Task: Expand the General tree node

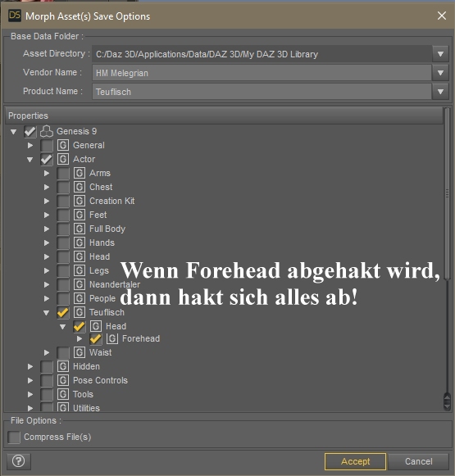Action: (x=30, y=145)
